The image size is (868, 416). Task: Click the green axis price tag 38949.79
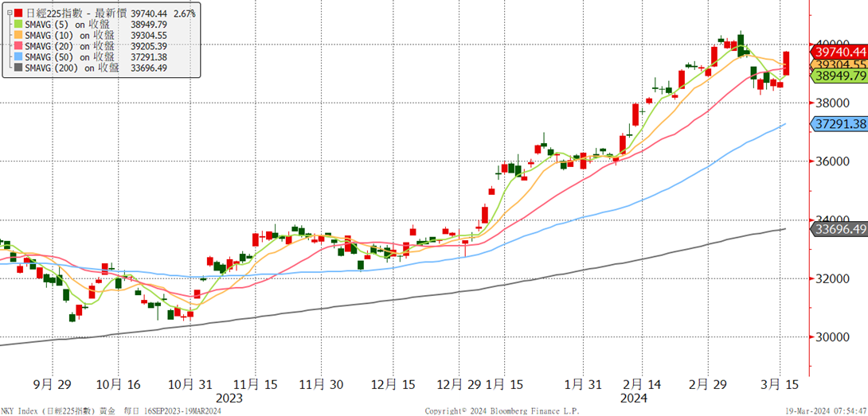(x=841, y=76)
